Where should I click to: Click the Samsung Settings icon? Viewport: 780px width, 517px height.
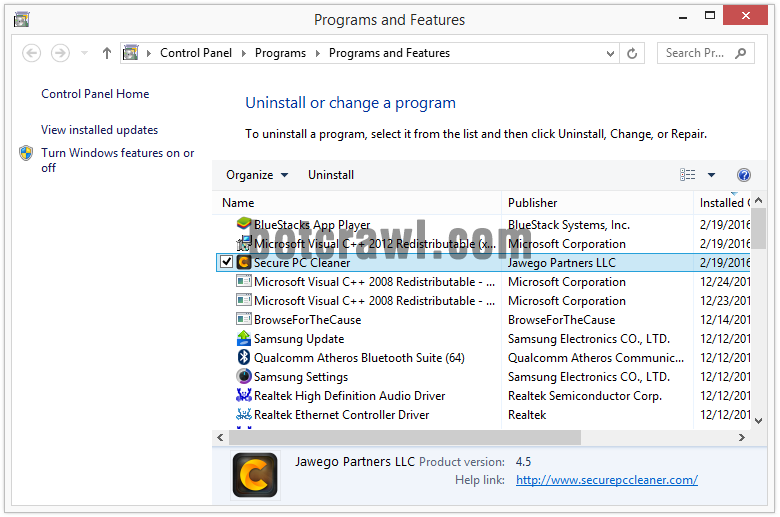point(244,376)
